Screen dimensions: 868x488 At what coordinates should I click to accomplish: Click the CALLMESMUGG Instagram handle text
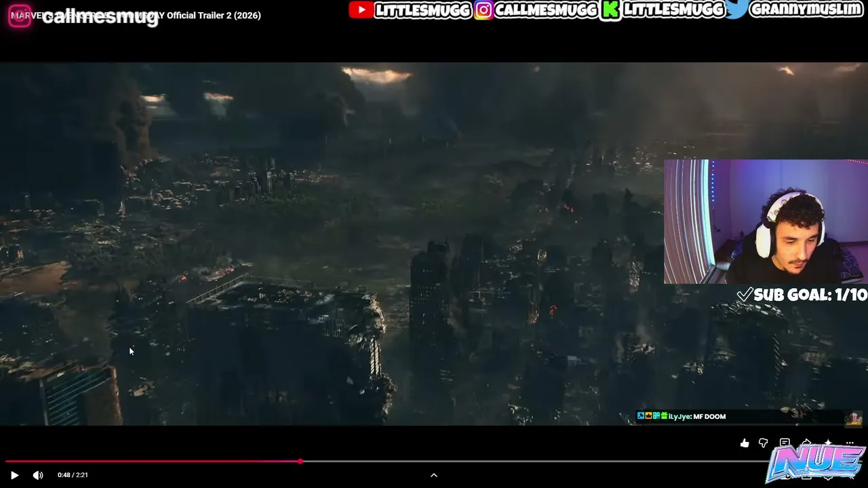[x=546, y=10]
